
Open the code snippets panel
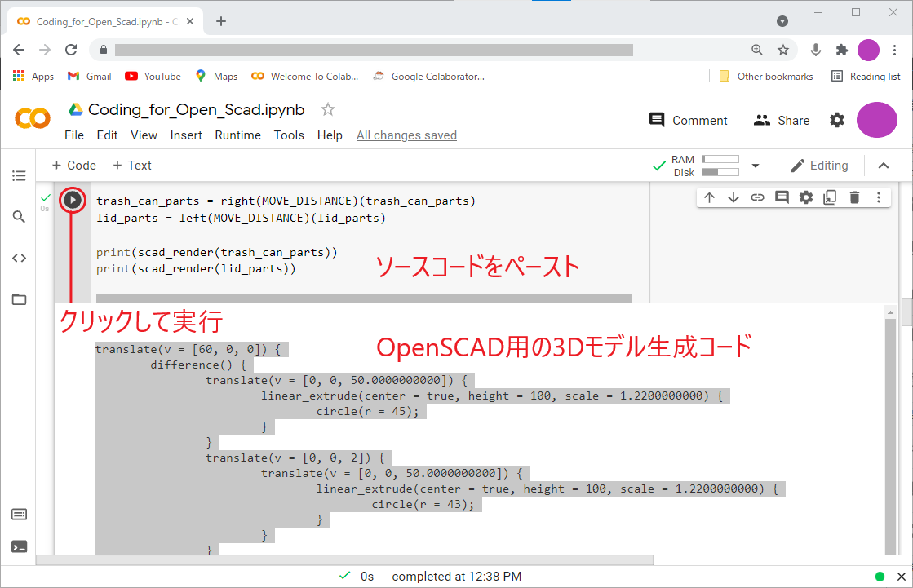click(x=19, y=258)
